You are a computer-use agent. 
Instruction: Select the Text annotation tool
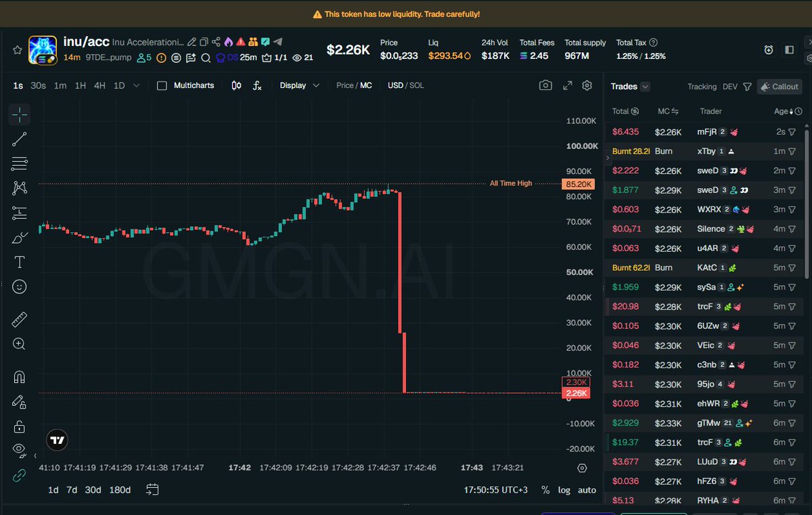(20, 262)
